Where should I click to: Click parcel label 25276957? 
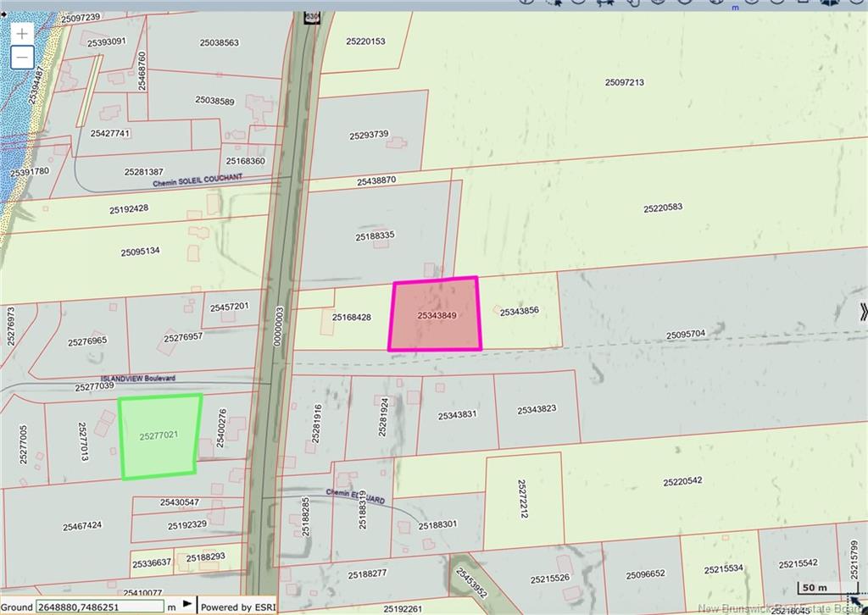(x=183, y=337)
